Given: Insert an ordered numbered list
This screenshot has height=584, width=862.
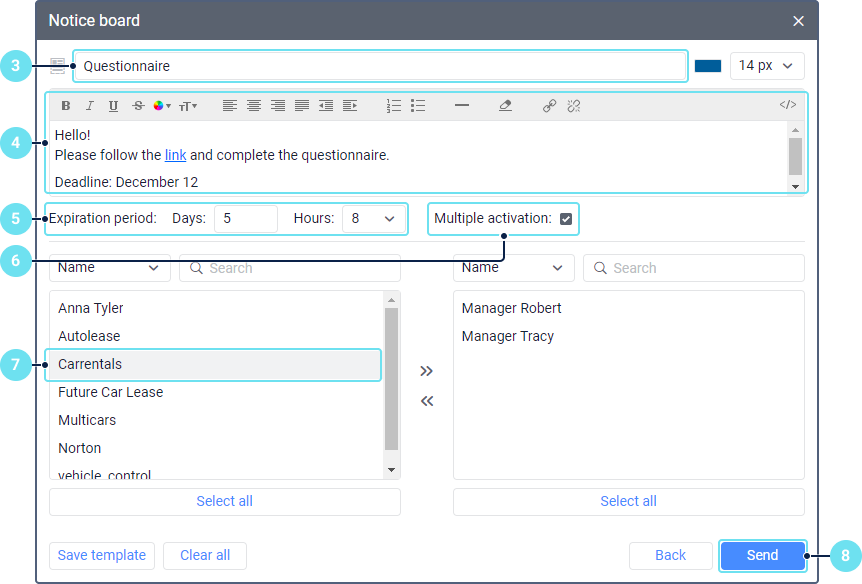Looking at the screenshot, I should tap(394, 106).
